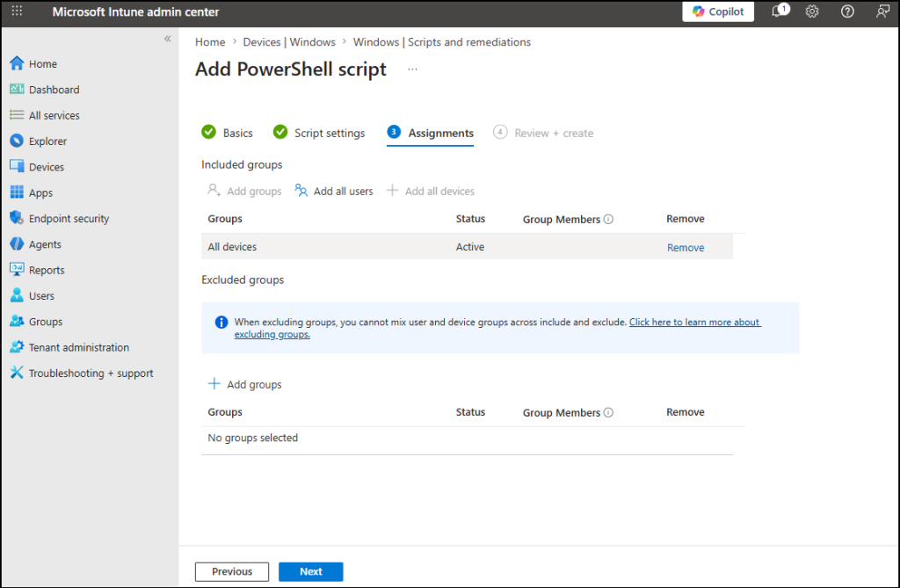Select the Review + create step tab

543,133
